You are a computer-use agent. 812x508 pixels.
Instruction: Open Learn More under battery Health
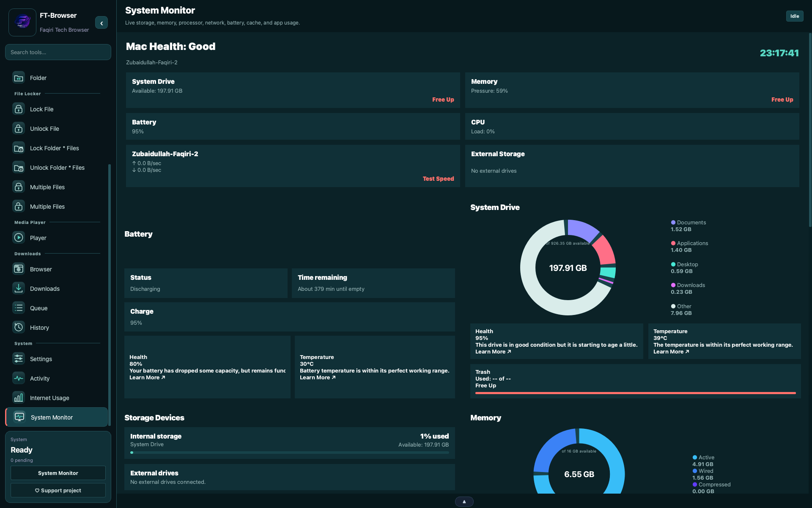click(x=147, y=378)
